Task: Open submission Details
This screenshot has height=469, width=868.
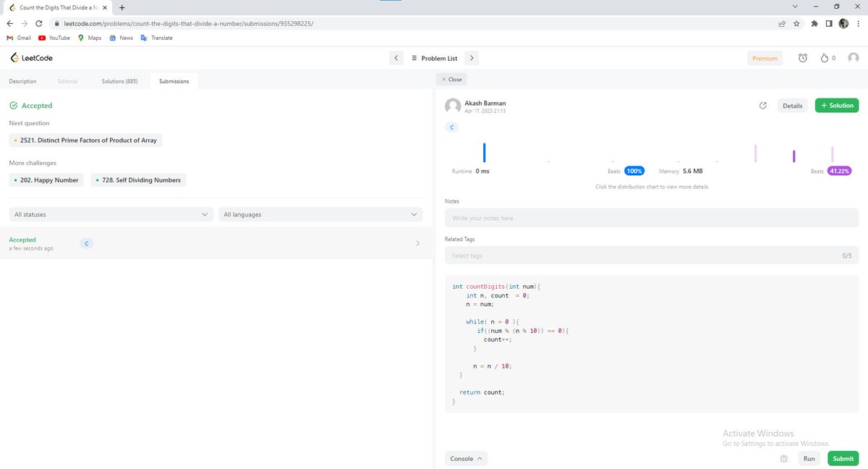Action: point(792,106)
